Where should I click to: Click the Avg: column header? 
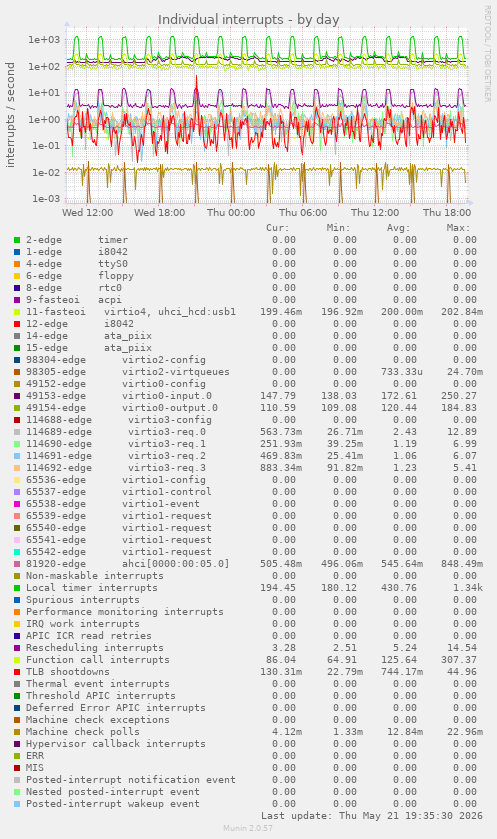(399, 228)
